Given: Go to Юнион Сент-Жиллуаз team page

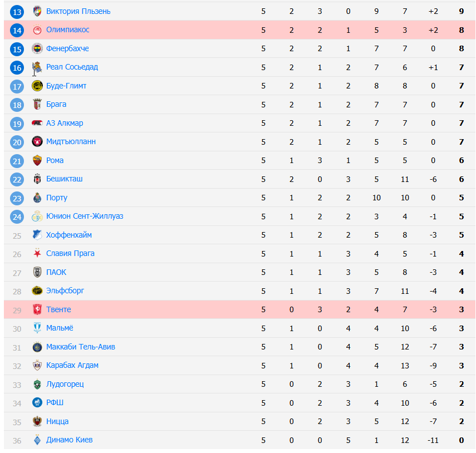Looking at the screenshot, I should click(x=85, y=216).
